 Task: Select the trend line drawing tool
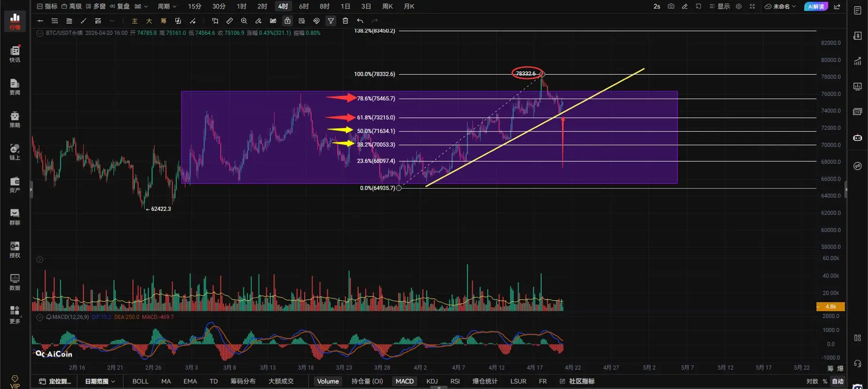coord(84,21)
